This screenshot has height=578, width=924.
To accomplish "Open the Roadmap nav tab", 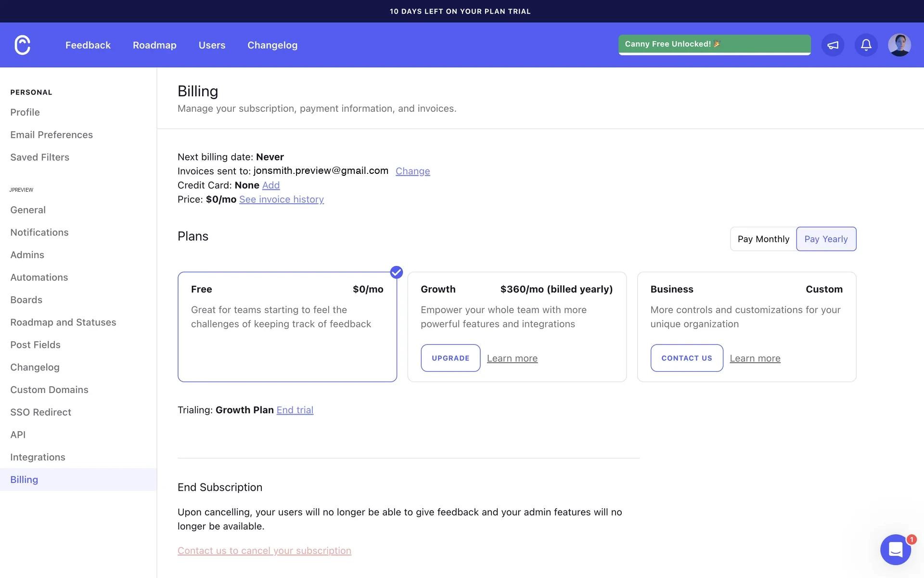I will point(154,45).
